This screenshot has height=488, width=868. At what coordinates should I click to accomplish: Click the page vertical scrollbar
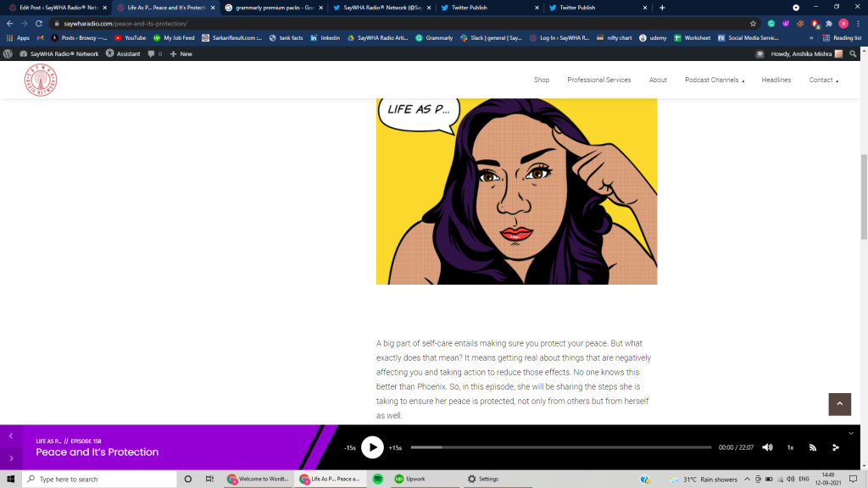(x=864, y=197)
